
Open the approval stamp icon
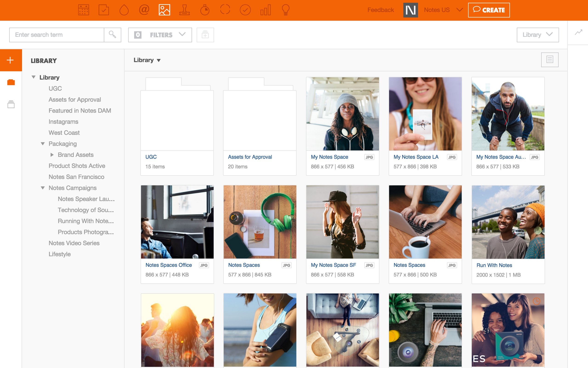[185, 10]
